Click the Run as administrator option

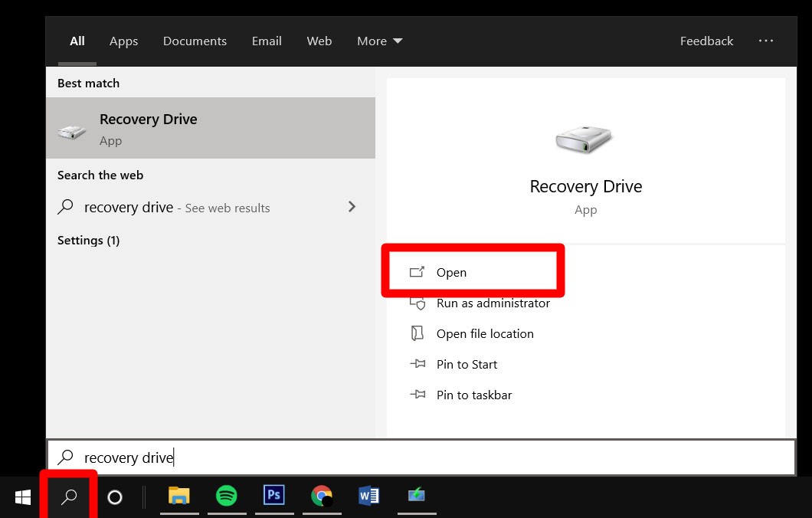[493, 303]
